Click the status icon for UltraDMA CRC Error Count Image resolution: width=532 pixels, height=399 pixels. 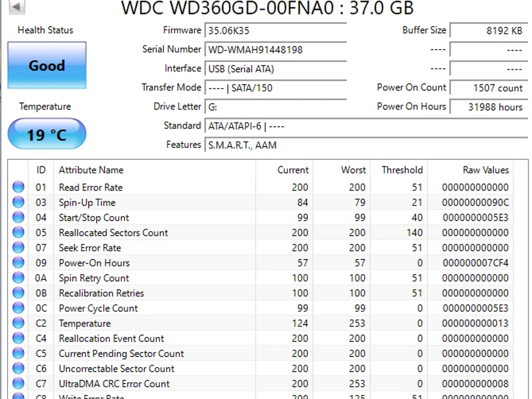[x=18, y=383]
